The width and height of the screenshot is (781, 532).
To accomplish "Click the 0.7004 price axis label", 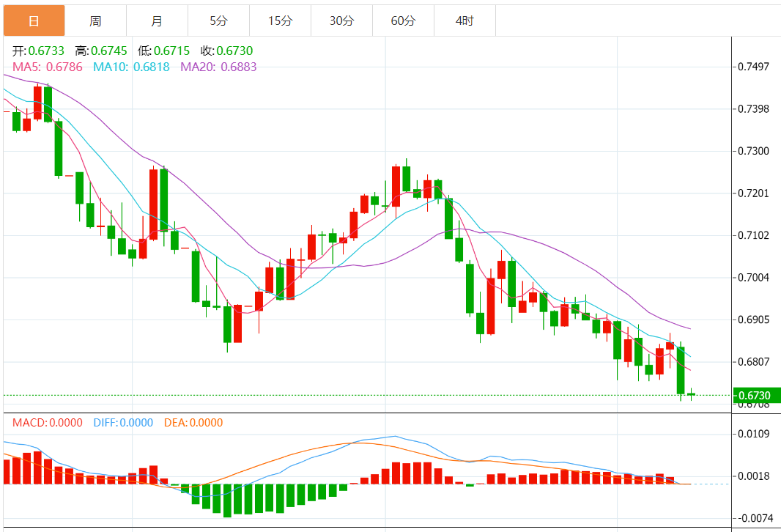I will click(x=754, y=278).
